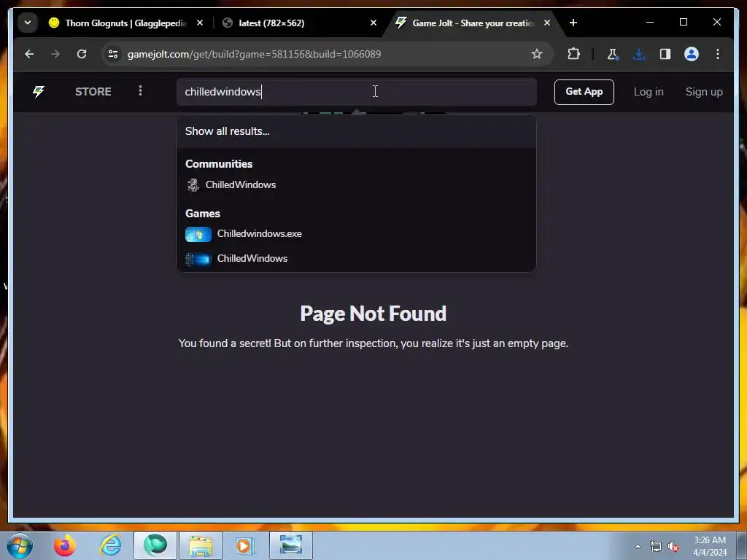Click the picture viewer taskbar icon
Viewport: 747px width, 560px height.
point(291,545)
